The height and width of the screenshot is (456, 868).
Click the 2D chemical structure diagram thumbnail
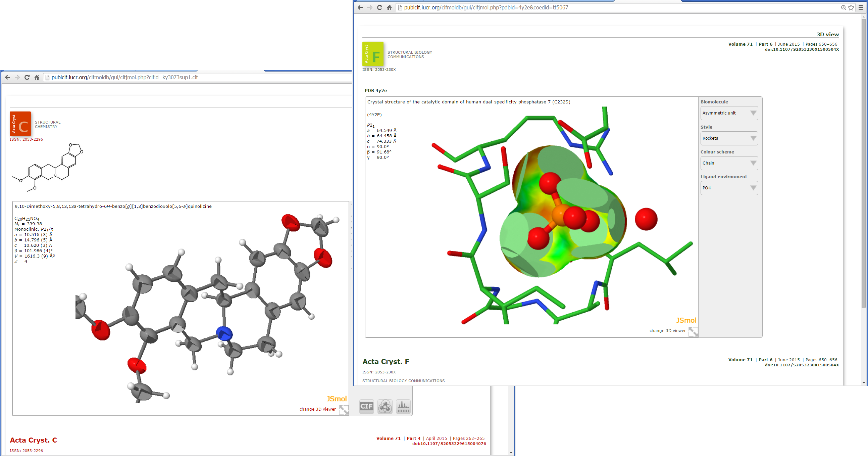click(48, 167)
